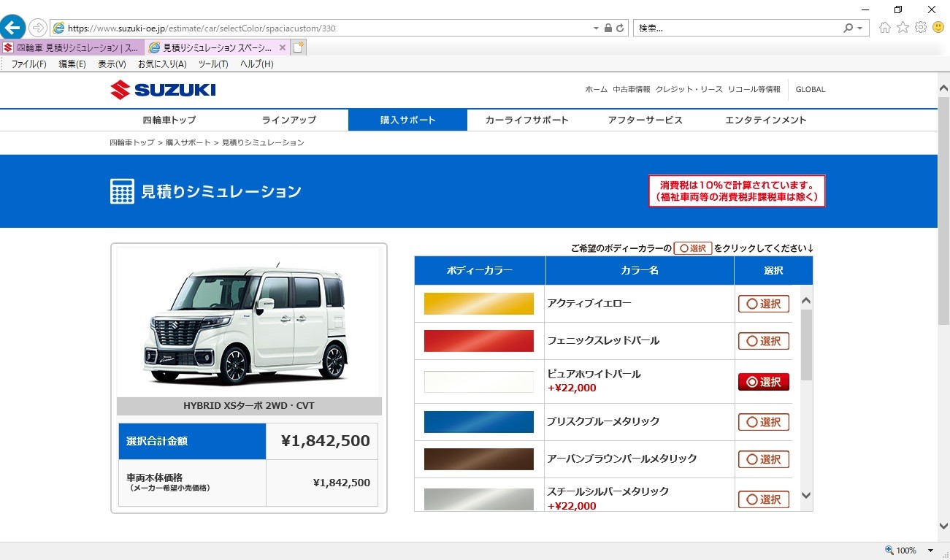Click リコール等情報 header link
The width and height of the screenshot is (950, 560).
[x=754, y=89]
